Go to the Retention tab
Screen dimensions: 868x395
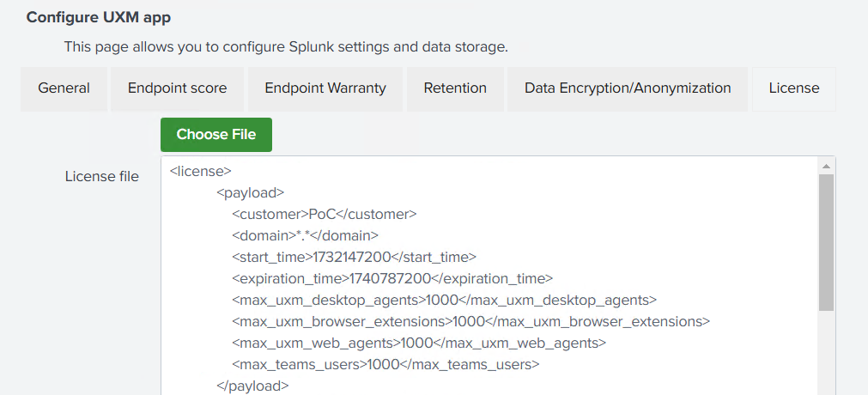(x=454, y=88)
